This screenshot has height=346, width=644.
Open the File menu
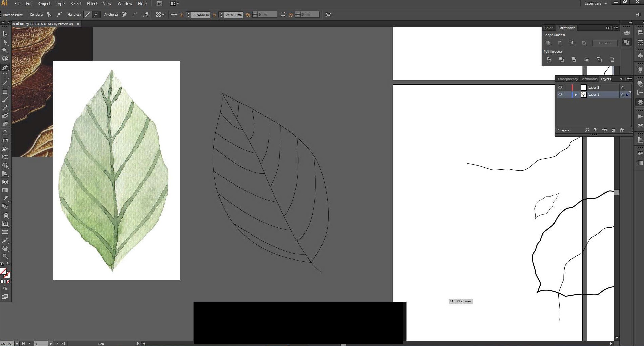pyautogui.click(x=17, y=4)
